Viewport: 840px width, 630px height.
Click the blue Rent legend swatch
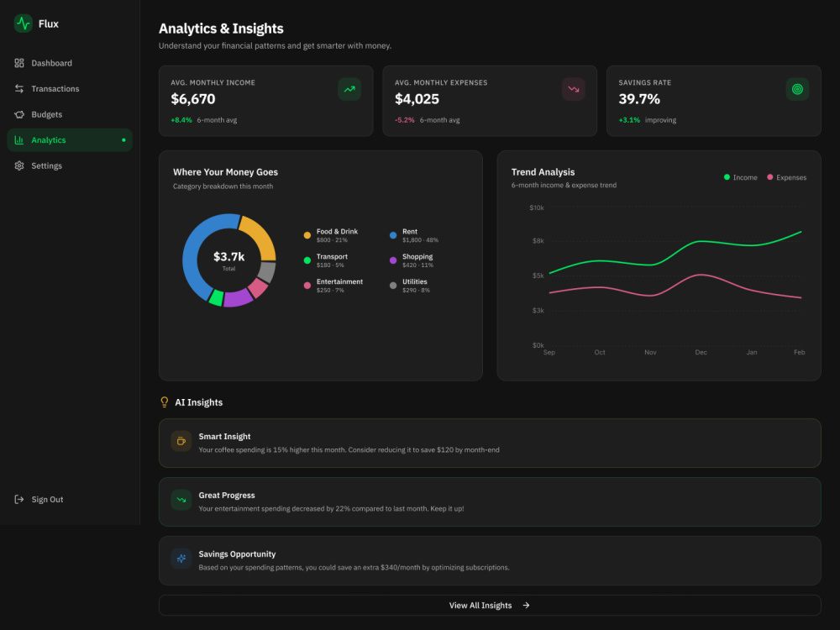[393, 235]
